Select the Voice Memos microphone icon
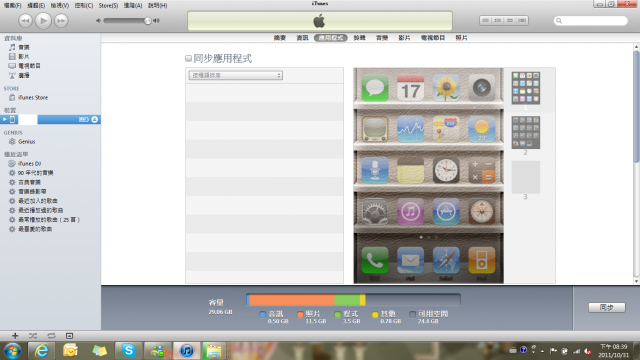 point(375,170)
